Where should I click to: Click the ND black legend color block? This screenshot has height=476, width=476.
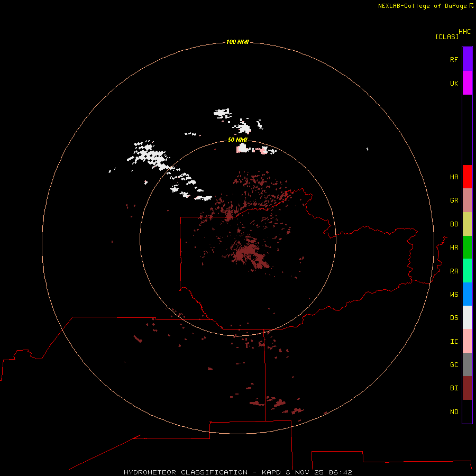pos(467,411)
